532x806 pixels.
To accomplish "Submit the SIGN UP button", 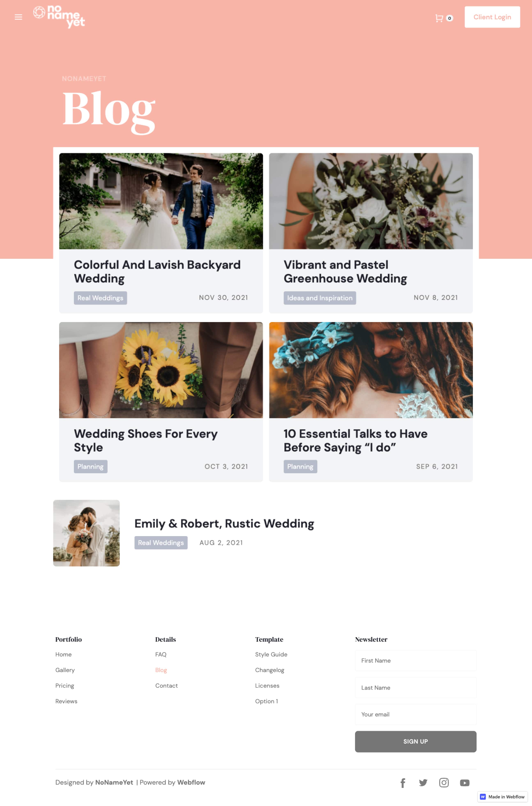I will tap(415, 742).
